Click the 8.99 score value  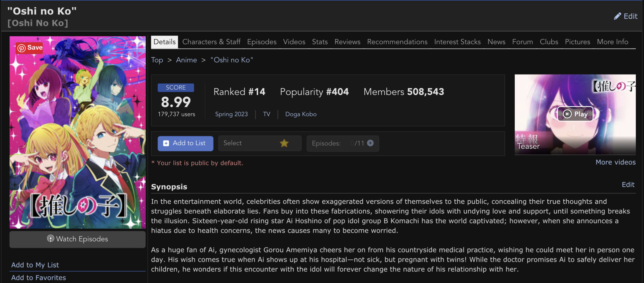[x=176, y=102]
